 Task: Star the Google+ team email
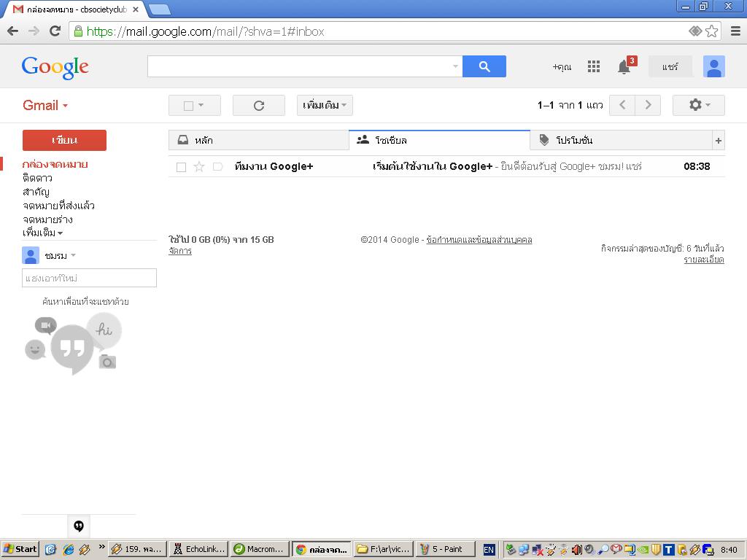(199, 167)
